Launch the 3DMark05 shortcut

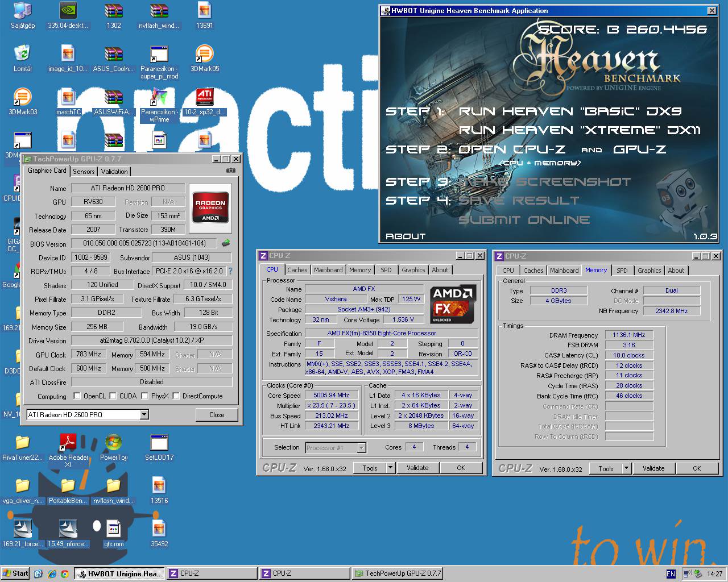(205, 59)
